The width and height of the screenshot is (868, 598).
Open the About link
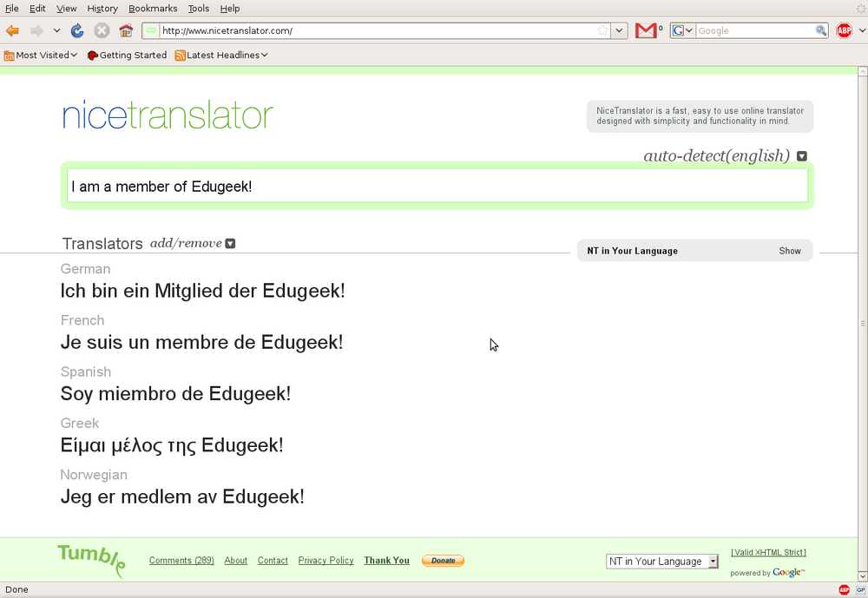(x=236, y=561)
